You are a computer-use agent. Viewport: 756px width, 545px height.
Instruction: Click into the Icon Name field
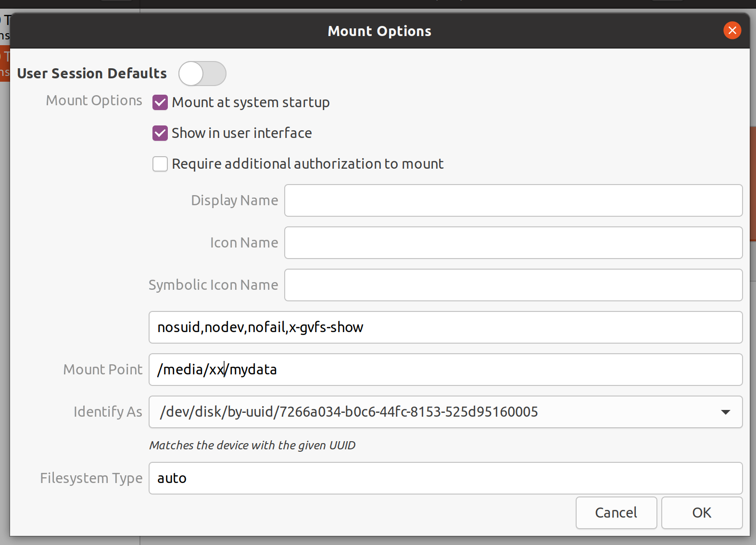[x=513, y=243]
